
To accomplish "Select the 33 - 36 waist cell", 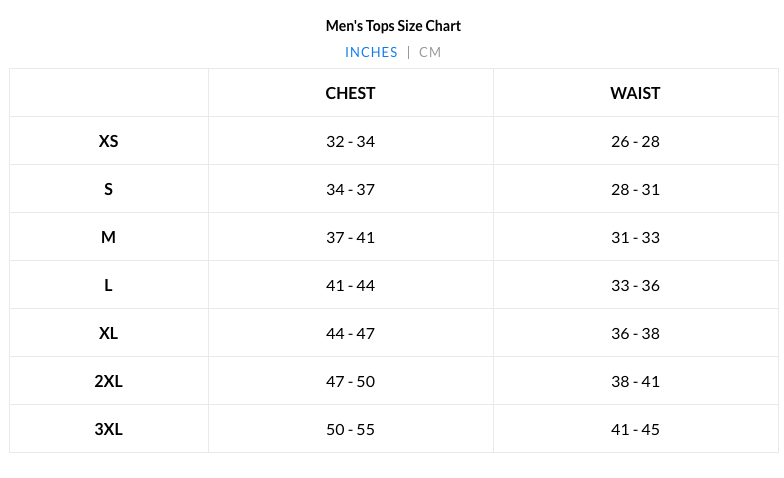I will pyautogui.click(x=635, y=285).
